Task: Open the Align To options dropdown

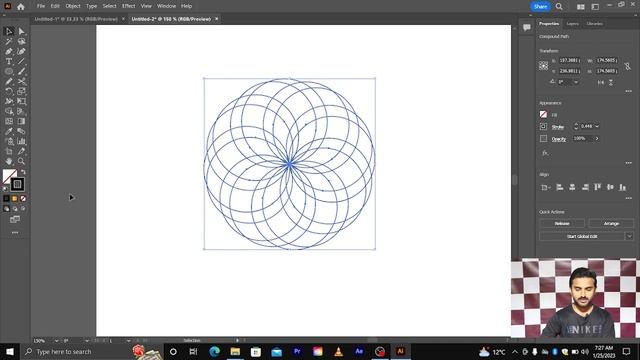Action: (545, 187)
